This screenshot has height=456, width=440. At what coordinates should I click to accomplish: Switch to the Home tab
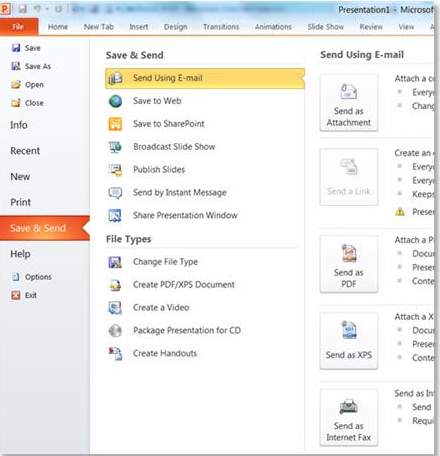coord(58,27)
